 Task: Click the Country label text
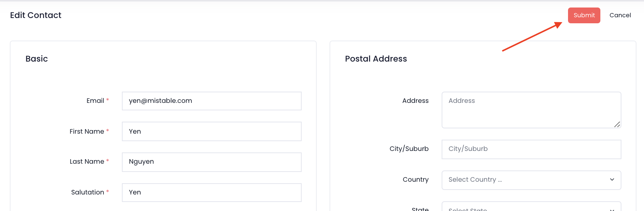coord(415,179)
